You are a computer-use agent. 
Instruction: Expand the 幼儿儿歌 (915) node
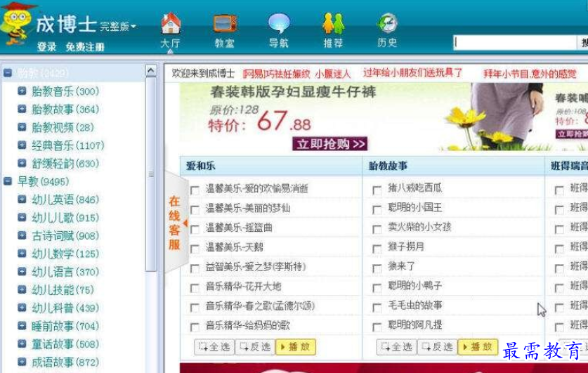[22, 218]
